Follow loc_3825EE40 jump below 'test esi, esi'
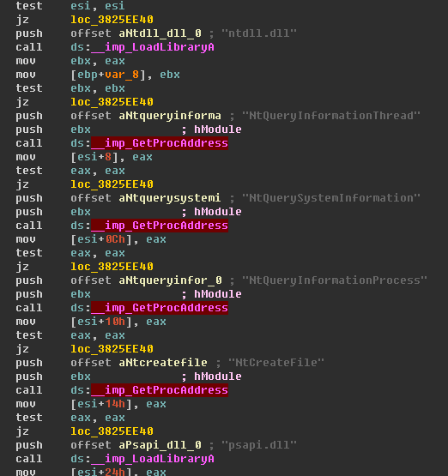The width and height of the screenshot is (448, 476). pyautogui.click(x=112, y=20)
